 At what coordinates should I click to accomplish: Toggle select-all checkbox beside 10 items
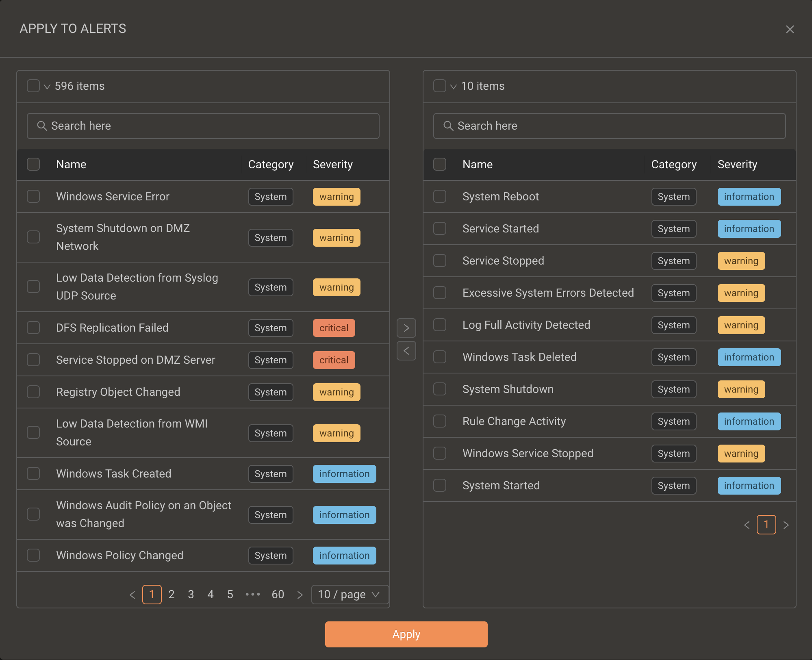click(440, 86)
